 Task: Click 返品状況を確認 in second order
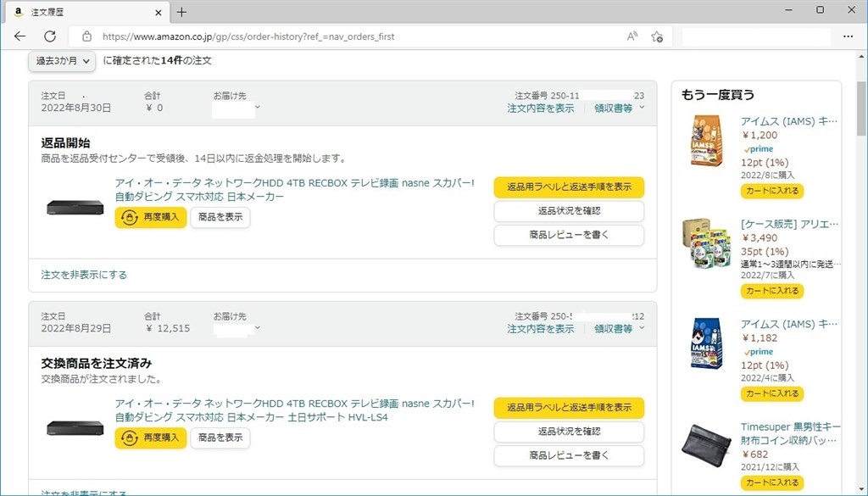click(569, 432)
